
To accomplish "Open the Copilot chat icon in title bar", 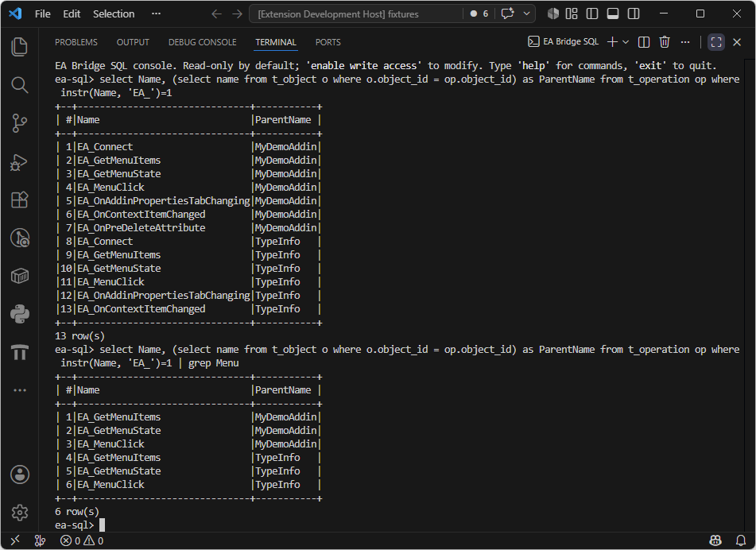I will coord(507,14).
